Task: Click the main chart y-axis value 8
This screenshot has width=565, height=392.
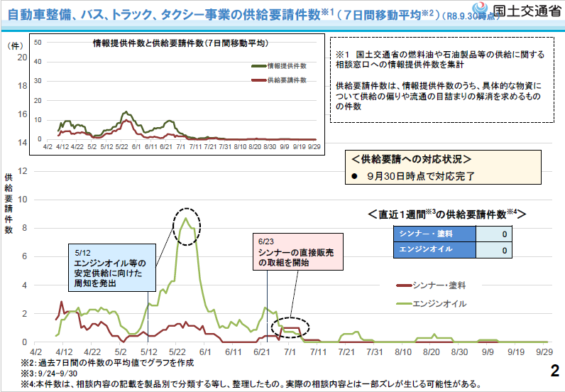Action: tap(24, 228)
